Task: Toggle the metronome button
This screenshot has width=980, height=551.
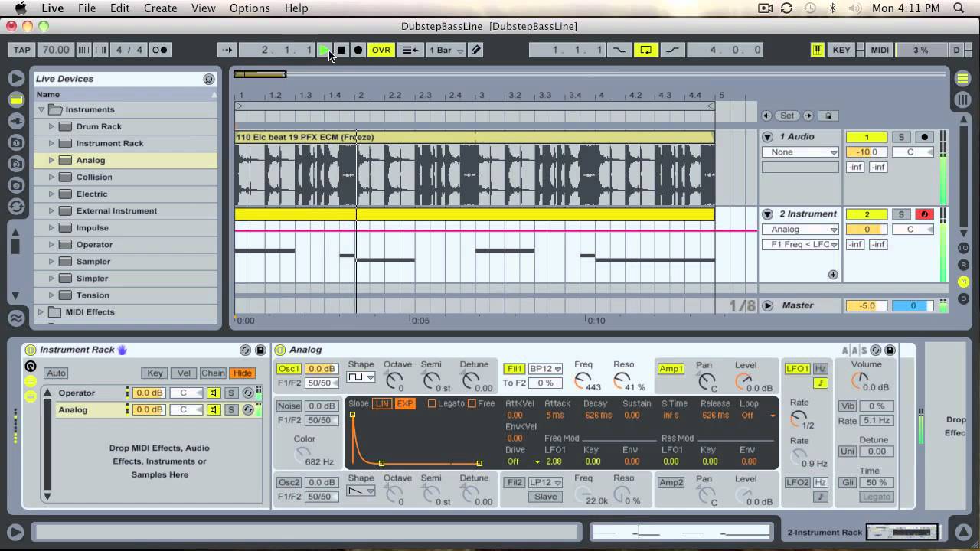Action: tap(159, 50)
